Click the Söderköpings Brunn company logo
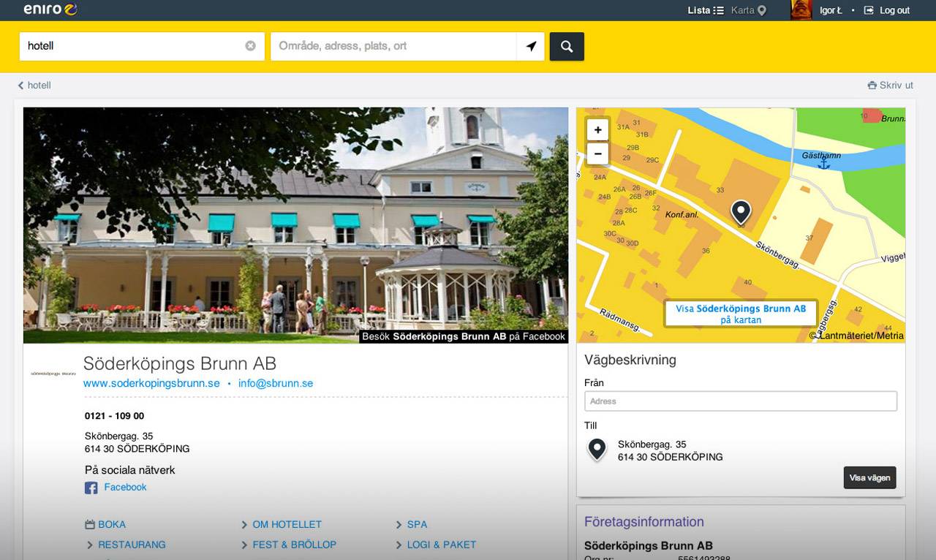Screen dimensions: 936x560 coord(53,374)
